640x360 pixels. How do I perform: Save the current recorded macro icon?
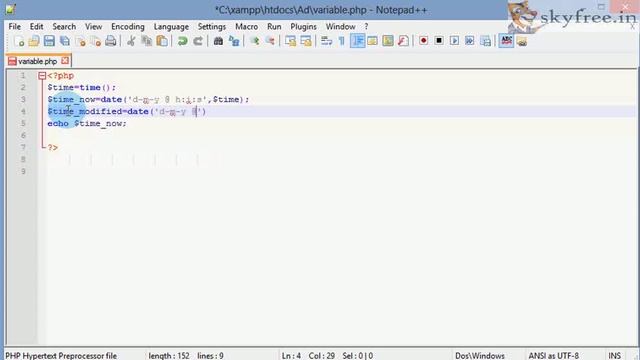pyautogui.click(x=485, y=41)
